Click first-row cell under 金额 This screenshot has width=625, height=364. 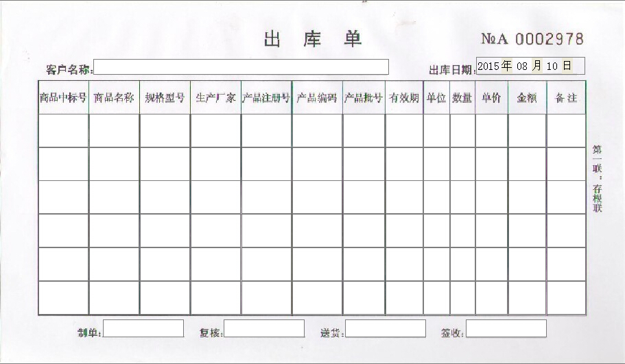click(x=527, y=131)
